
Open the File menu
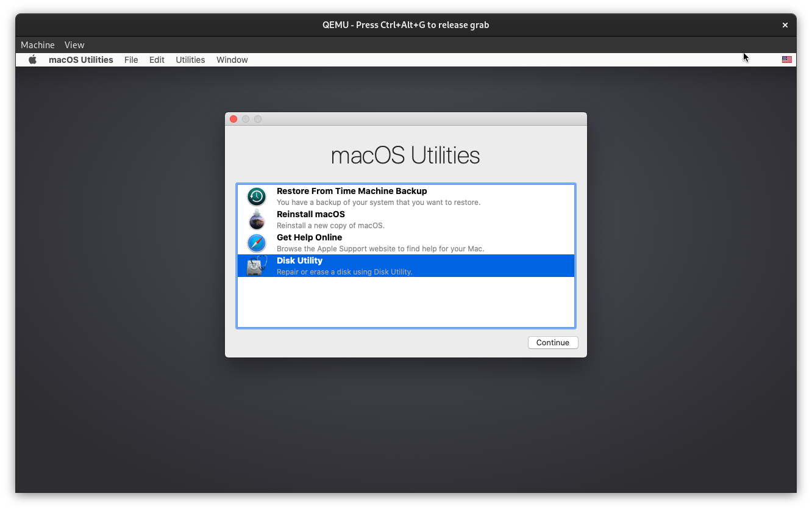(x=131, y=59)
